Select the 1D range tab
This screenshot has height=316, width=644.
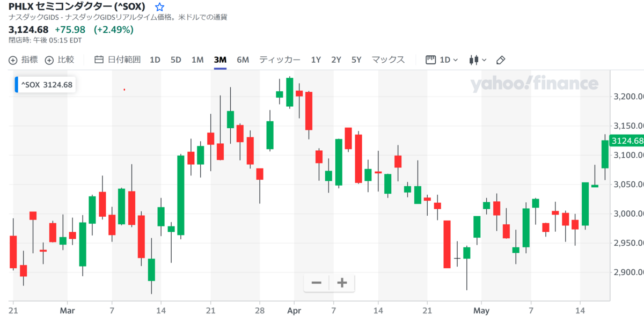pos(155,60)
